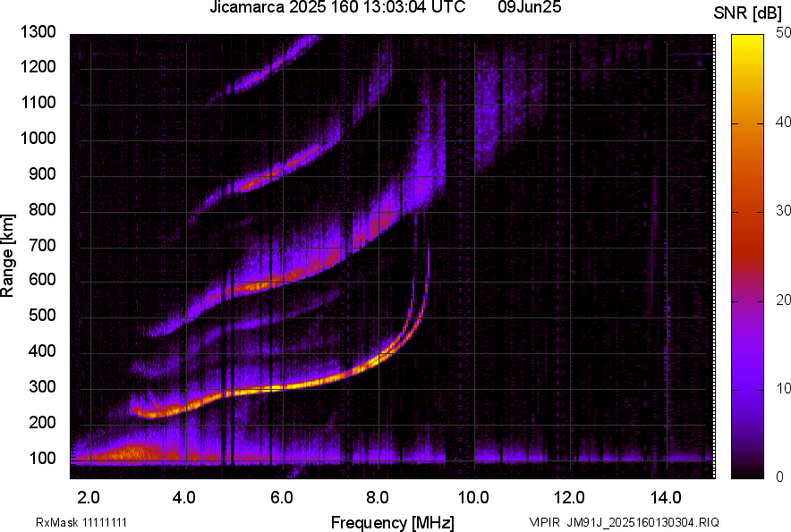This screenshot has width=791, height=532.
Task: Click range tick label "100"
Action: tap(42, 459)
